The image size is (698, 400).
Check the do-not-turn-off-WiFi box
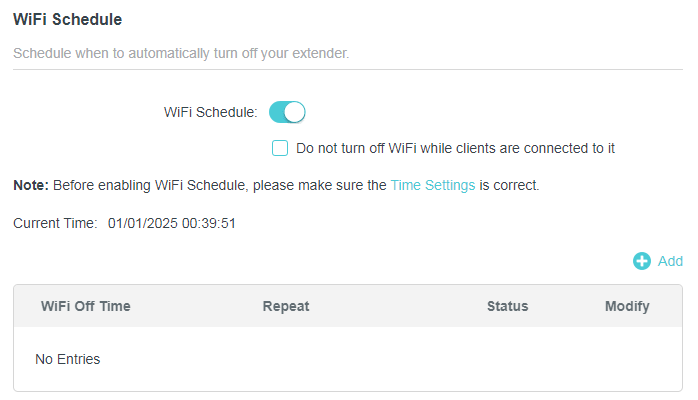tap(280, 148)
